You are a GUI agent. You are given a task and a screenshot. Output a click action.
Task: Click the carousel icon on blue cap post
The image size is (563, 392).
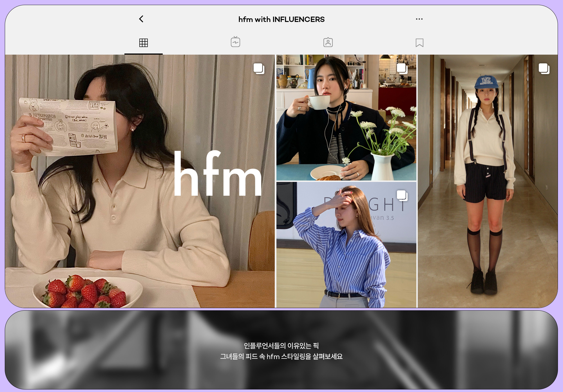pos(544,69)
